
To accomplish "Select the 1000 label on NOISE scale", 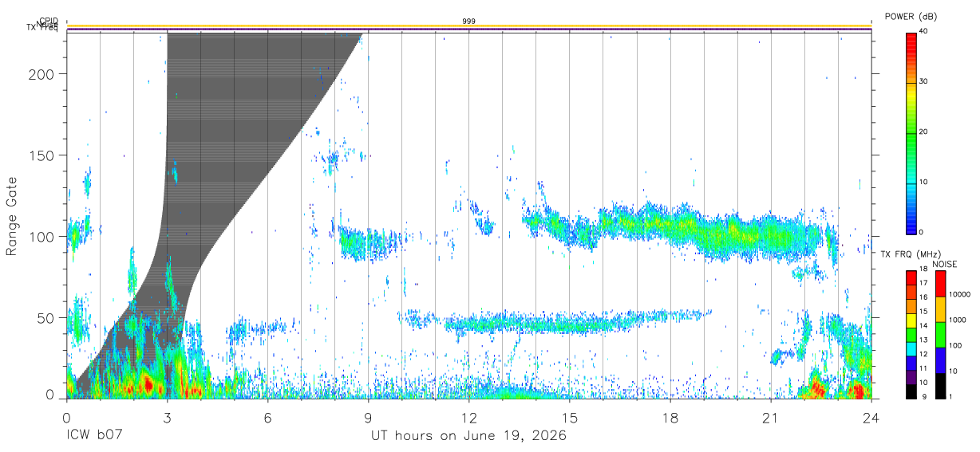I will tap(956, 320).
